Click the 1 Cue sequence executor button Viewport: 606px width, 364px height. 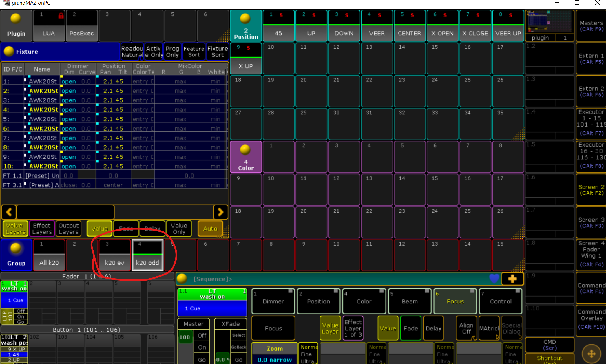click(x=212, y=308)
